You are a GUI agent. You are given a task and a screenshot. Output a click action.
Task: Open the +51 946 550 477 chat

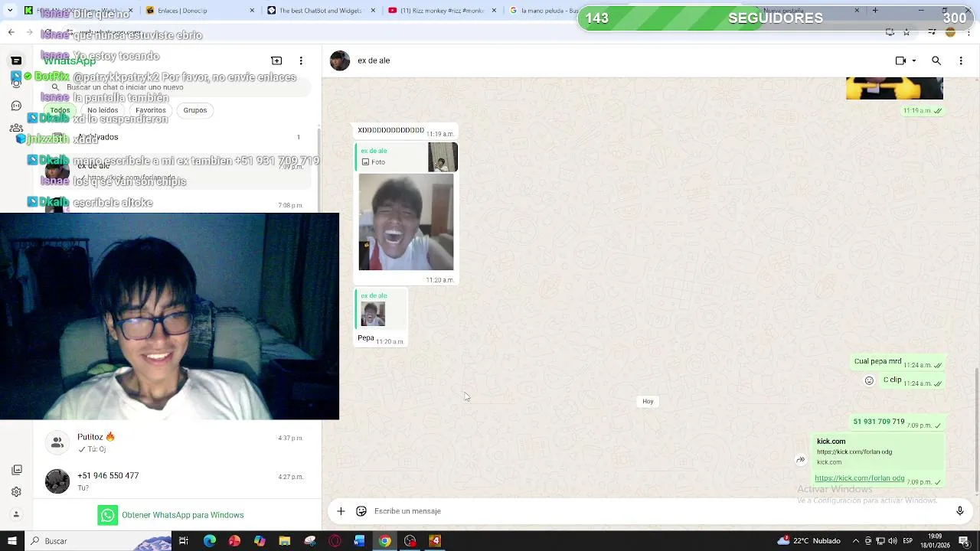[177, 481]
